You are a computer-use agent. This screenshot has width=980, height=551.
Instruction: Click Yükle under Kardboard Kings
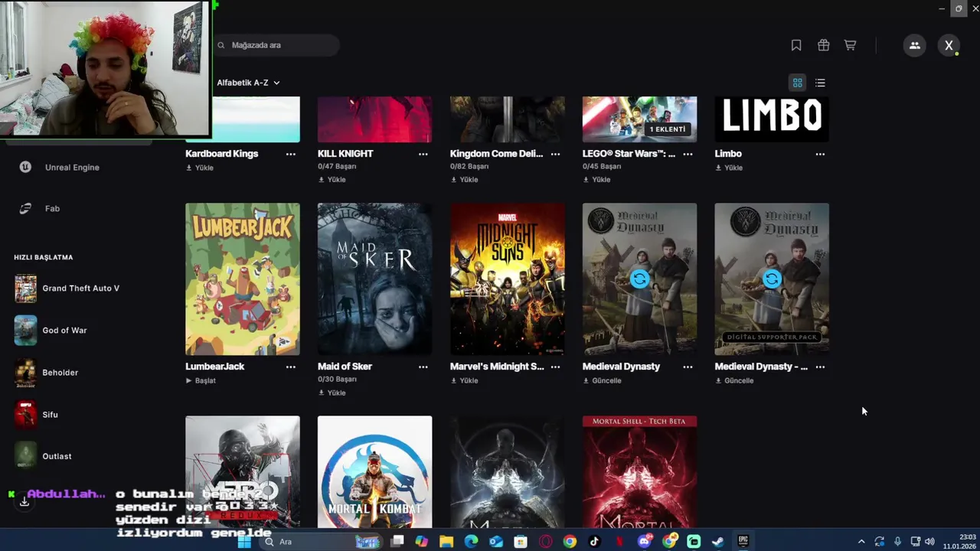point(199,168)
